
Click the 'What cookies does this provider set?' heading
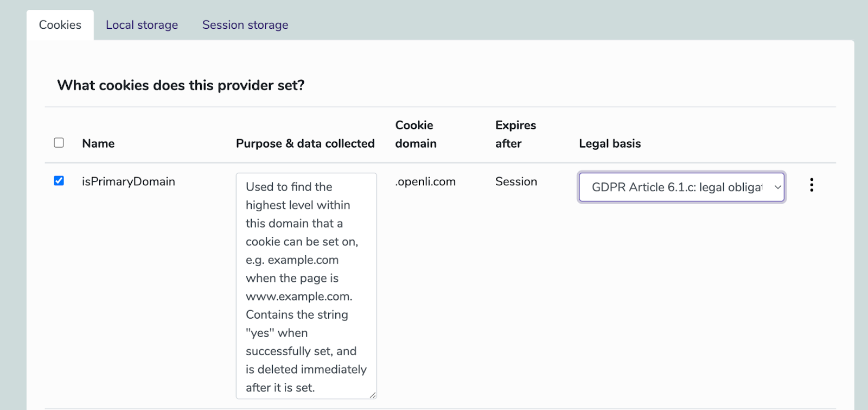pyautogui.click(x=181, y=85)
